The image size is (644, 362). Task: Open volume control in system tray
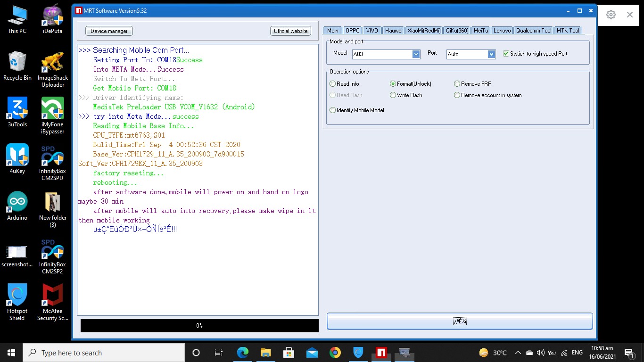click(x=540, y=353)
